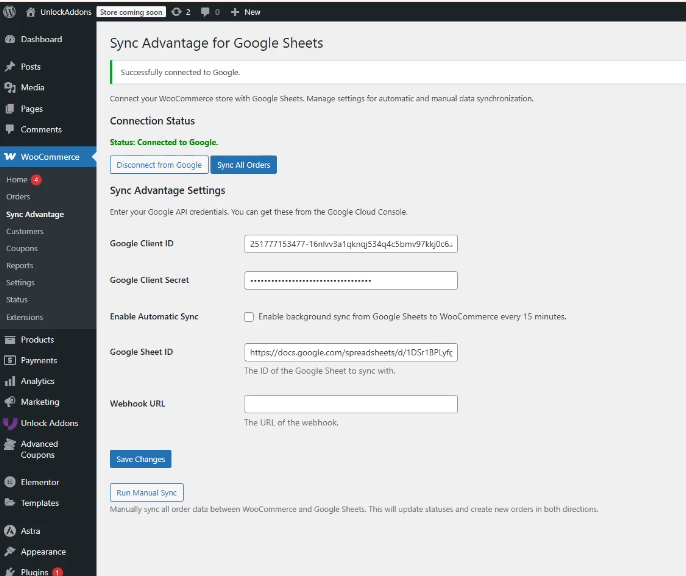Open Media library from sidebar icon
This screenshot has height=576, width=686.
click(10, 88)
